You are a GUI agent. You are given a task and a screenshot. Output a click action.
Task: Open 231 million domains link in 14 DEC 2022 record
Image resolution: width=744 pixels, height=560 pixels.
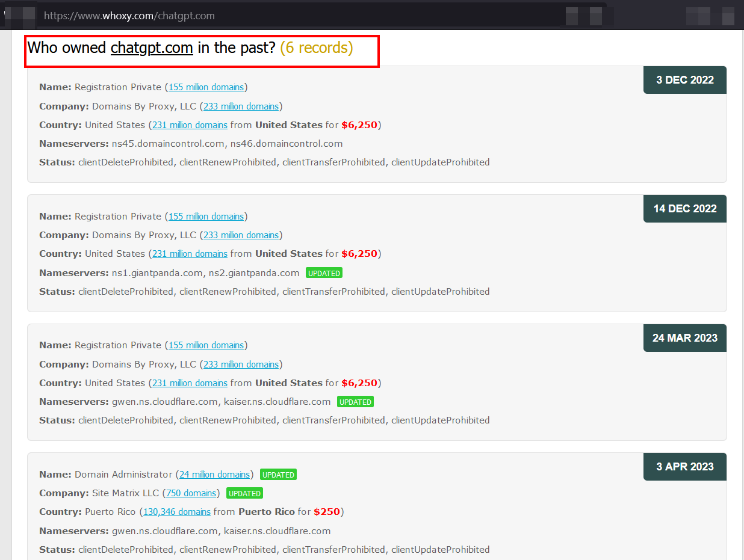[190, 254]
